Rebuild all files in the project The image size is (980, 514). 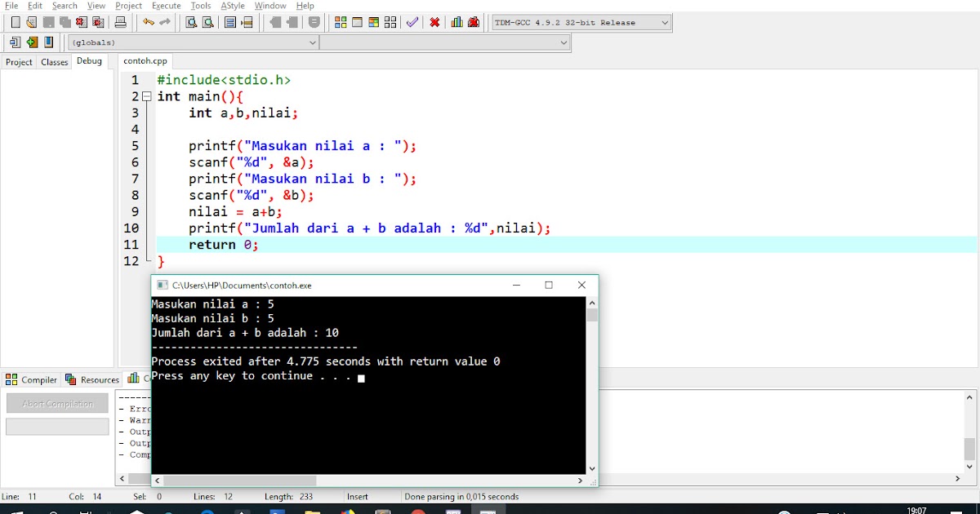point(390,22)
